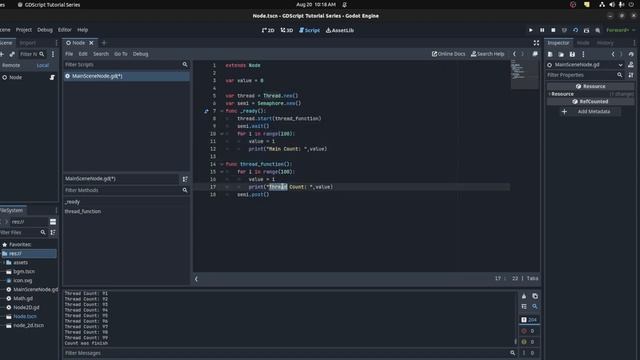
Task: Expand the assets folder in FileSystem
Action: click(x=4, y=262)
